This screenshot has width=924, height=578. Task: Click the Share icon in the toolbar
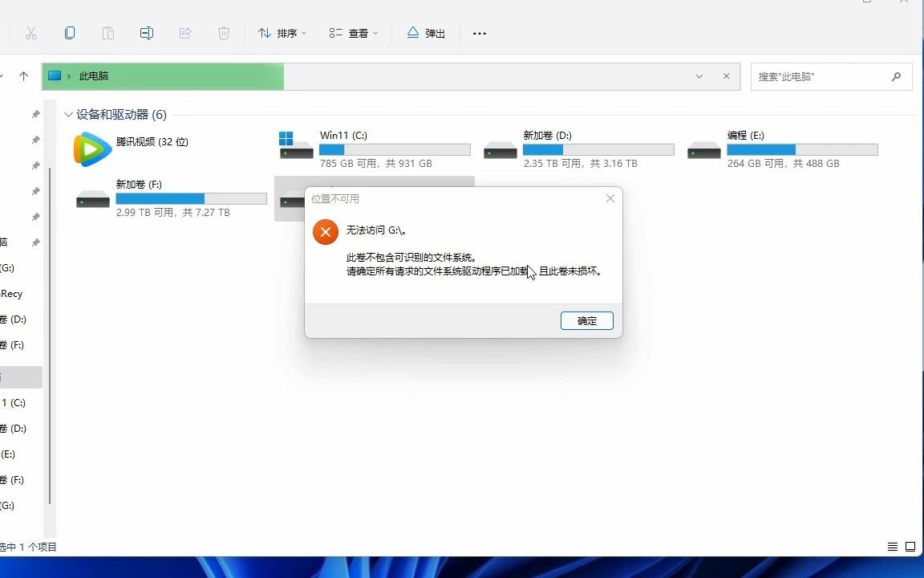tap(184, 33)
